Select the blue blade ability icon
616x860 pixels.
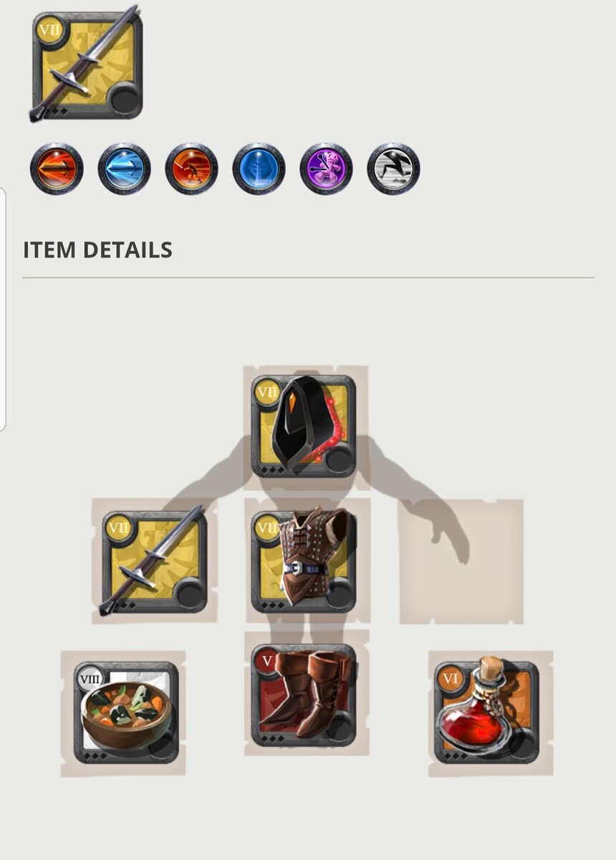point(124,170)
